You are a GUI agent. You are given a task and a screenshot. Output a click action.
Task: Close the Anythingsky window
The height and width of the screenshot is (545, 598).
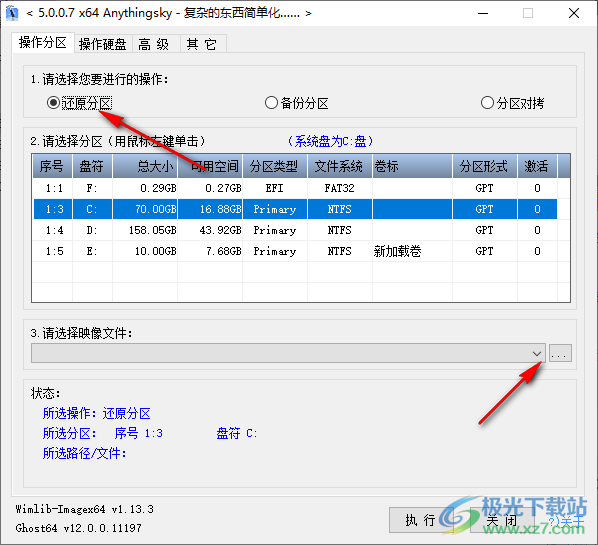pyautogui.click(x=574, y=13)
